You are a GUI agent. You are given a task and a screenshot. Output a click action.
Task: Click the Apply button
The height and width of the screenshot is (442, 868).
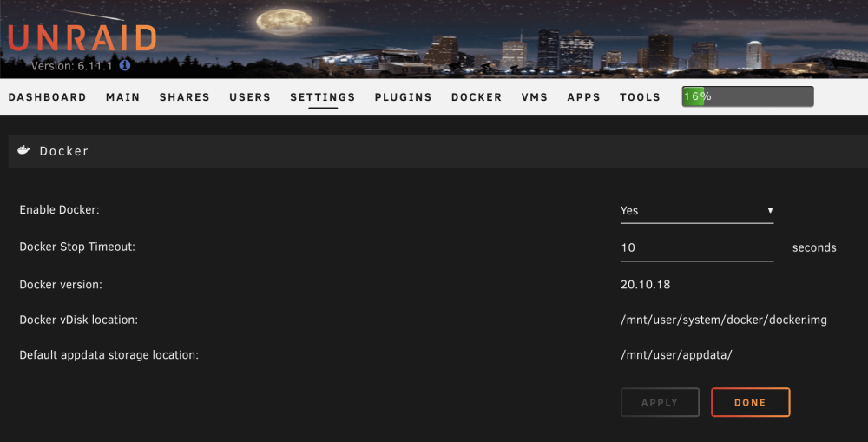660,402
